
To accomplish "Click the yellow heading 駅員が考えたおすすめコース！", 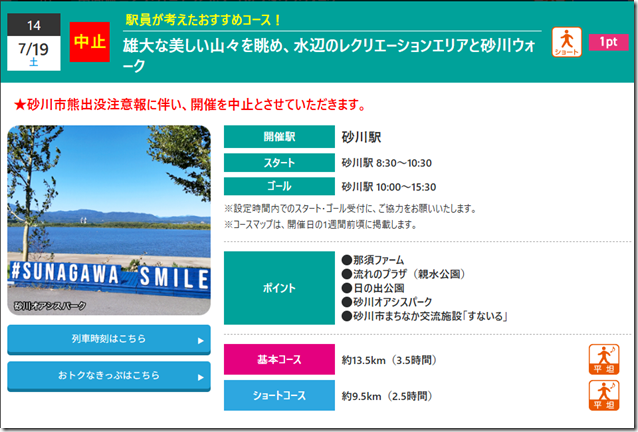I will [203, 20].
